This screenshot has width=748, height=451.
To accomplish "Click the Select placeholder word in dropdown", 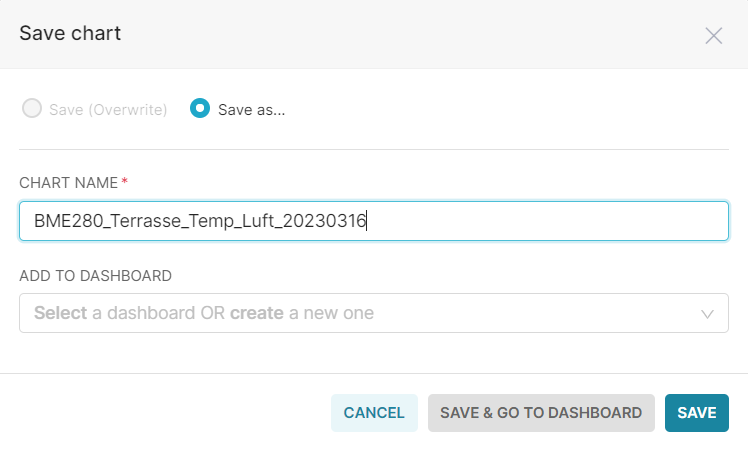I will (x=61, y=313).
